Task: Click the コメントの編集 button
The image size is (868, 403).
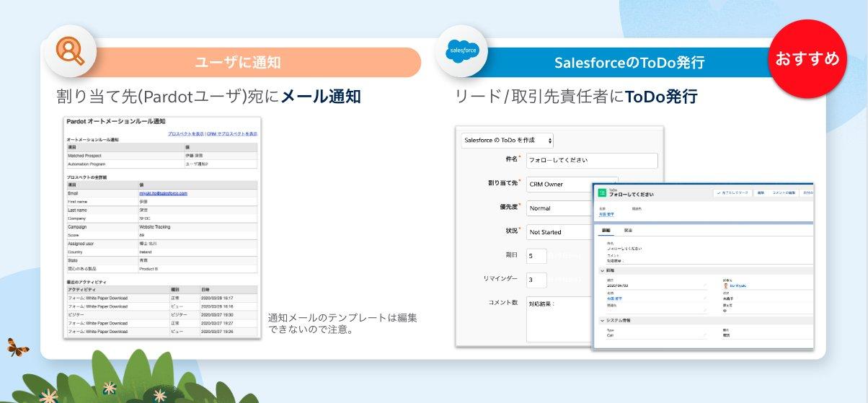Action: [784, 193]
